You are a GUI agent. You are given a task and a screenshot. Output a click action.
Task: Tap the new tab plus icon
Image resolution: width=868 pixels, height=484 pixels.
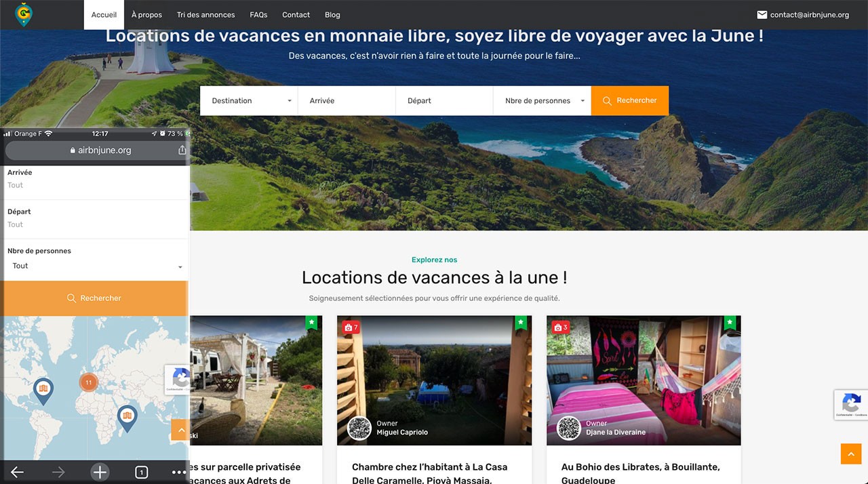point(100,472)
